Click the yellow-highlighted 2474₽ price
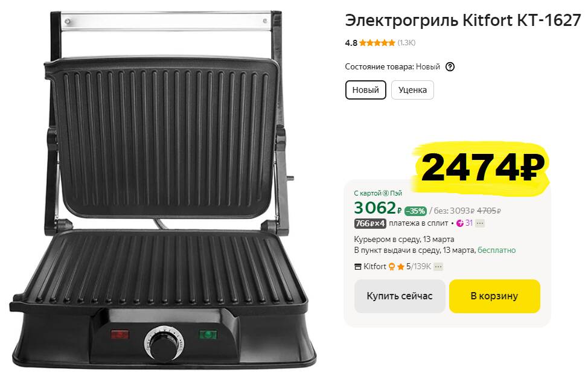588x379 pixels. click(482, 168)
